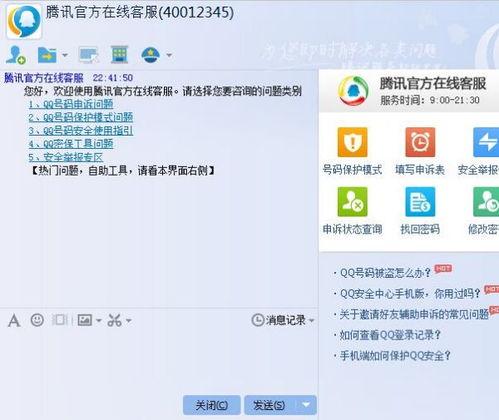Click the police cap report icon
This screenshot has height=420, width=499.
pyautogui.click(x=151, y=55)
